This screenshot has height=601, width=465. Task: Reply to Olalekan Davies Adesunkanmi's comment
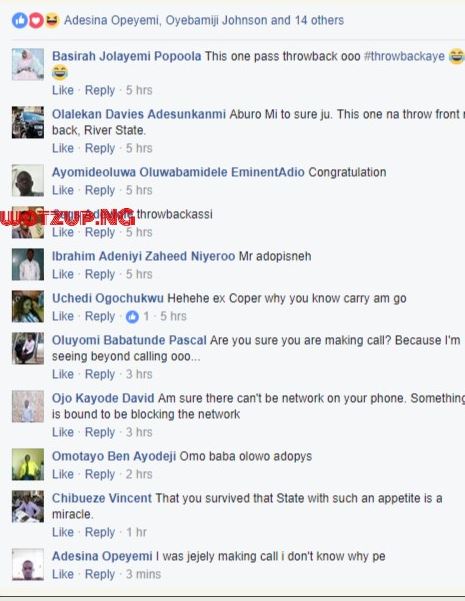coord(100,148)
